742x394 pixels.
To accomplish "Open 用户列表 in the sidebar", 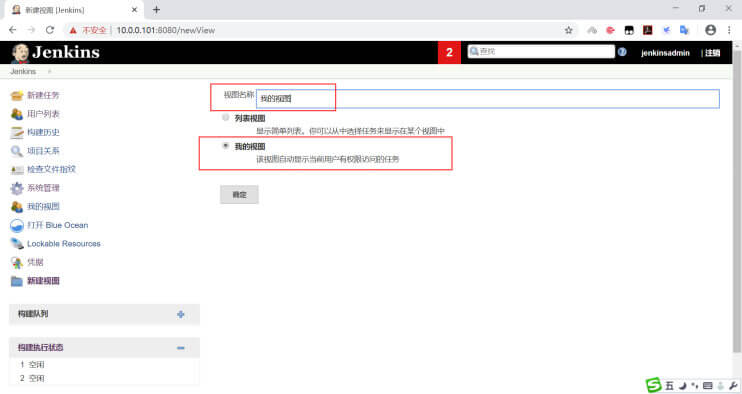I will [43, 114].
